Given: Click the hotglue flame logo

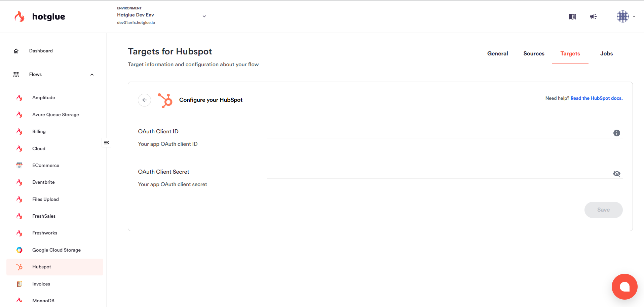Looking at the screenshot, I should [20, 16].
